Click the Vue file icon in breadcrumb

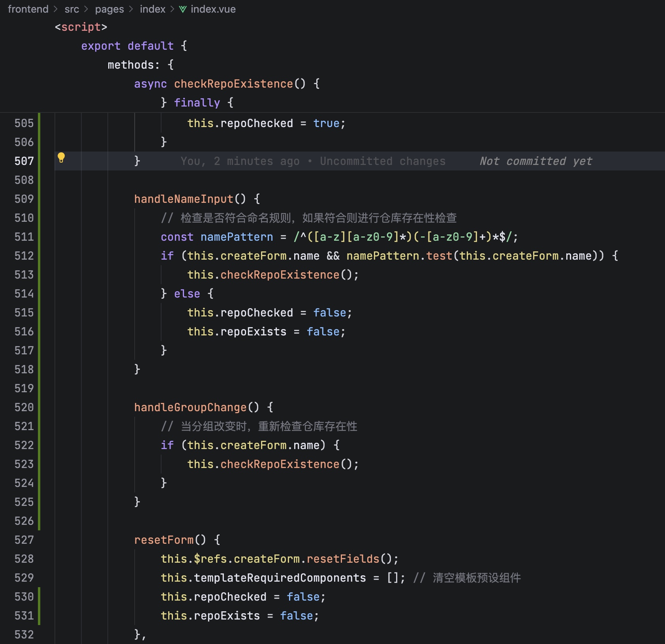tap(183, 9)
